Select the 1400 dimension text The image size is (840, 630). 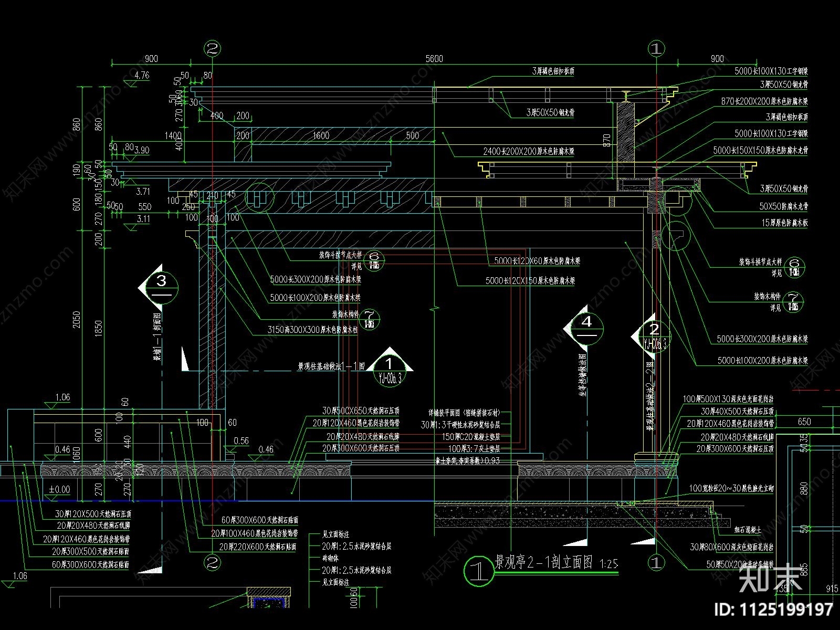click(173, 135)
